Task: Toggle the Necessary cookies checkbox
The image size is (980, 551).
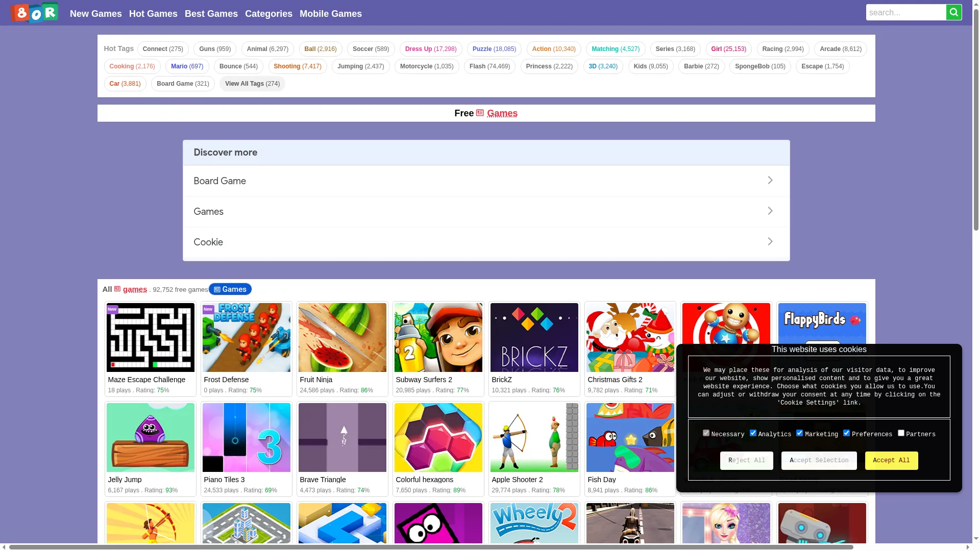Action: (x=706, y=433)
